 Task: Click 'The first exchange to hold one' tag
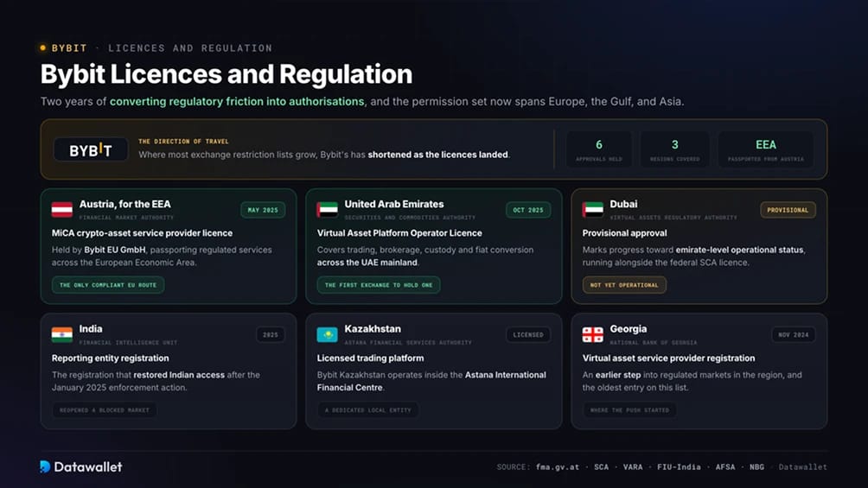[x=379, y=285]
